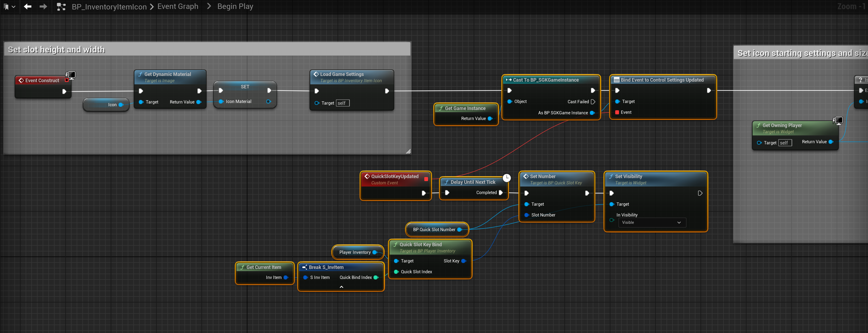Click the comment box resize handle corner
Screen dimensions: 868x333
coord(408,151)
